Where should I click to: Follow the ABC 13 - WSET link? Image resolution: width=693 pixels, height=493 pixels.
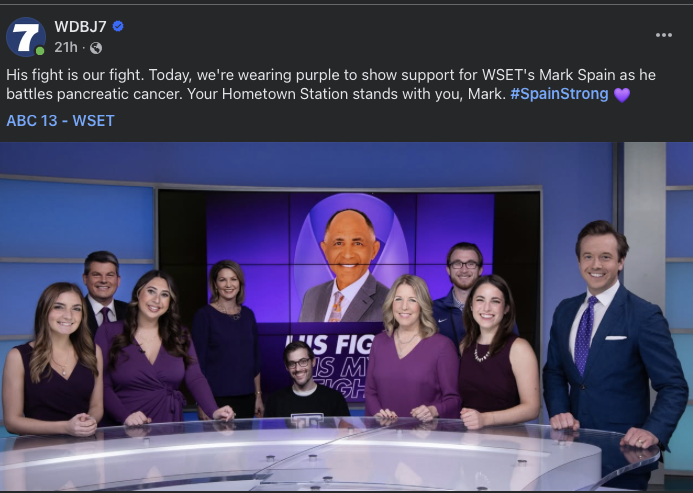coord(61,121)
